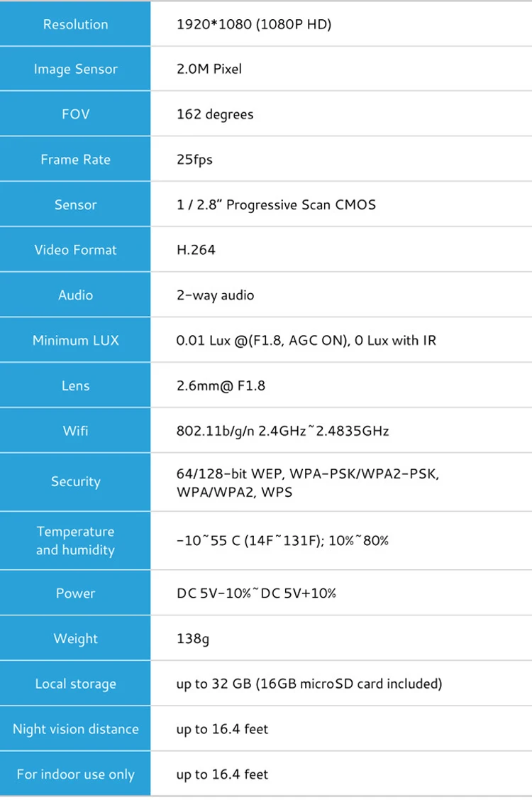The height and width of the screenshot is (800, 532).
Task: Select the H.264 value text
Action: pyautogui.click(x=196, y=250)
